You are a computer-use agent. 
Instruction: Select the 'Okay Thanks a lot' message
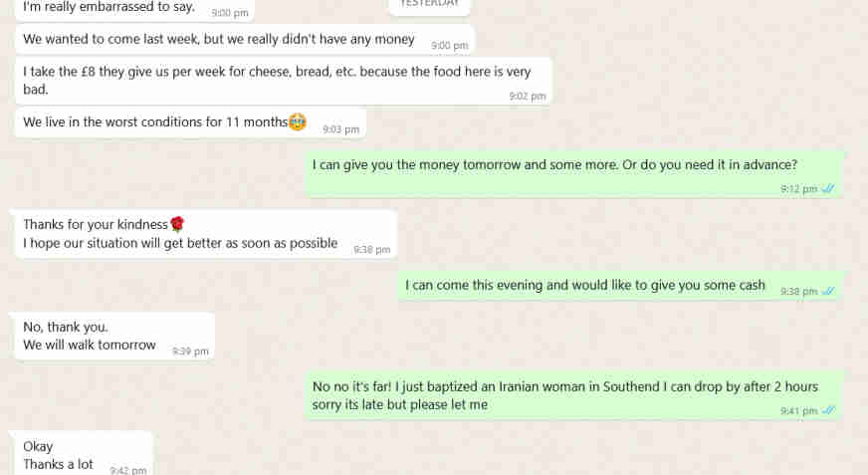pyautogui.click(x=82, y=454)
